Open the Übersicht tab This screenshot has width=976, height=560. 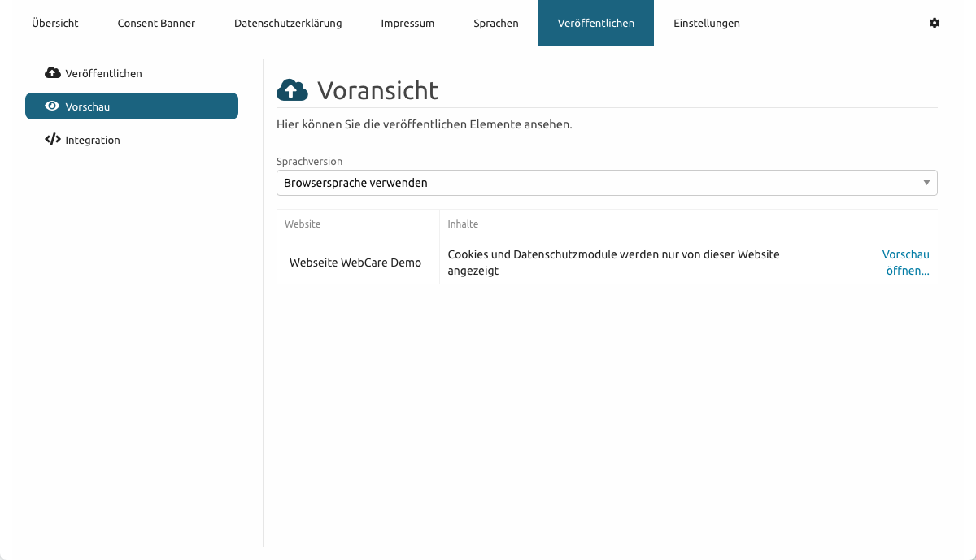pyautogui.click(x=55, y=23)
